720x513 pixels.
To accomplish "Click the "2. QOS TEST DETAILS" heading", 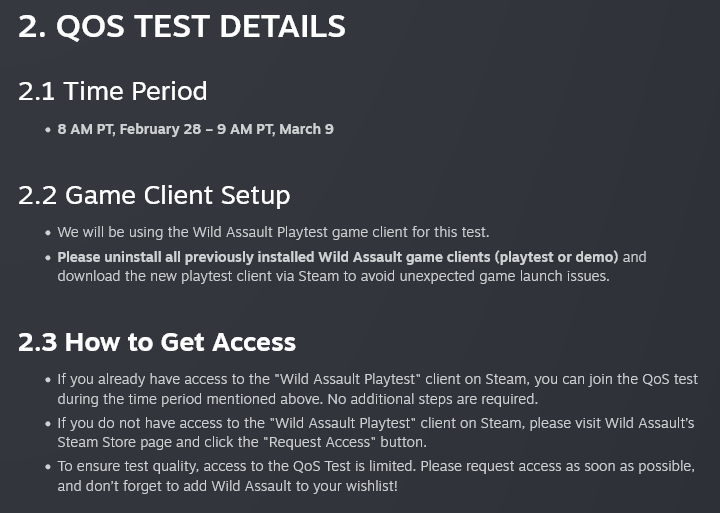I will [181, 27].
